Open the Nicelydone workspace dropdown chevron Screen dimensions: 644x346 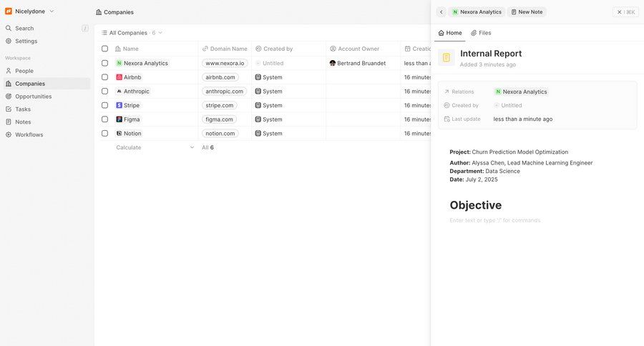tap(52, 11)
